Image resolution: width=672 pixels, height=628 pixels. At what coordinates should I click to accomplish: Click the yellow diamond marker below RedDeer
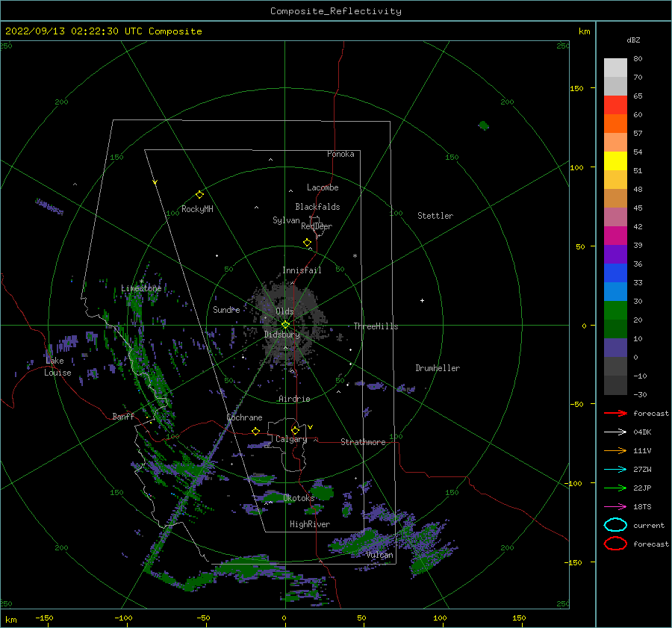(x=308, y=243)
